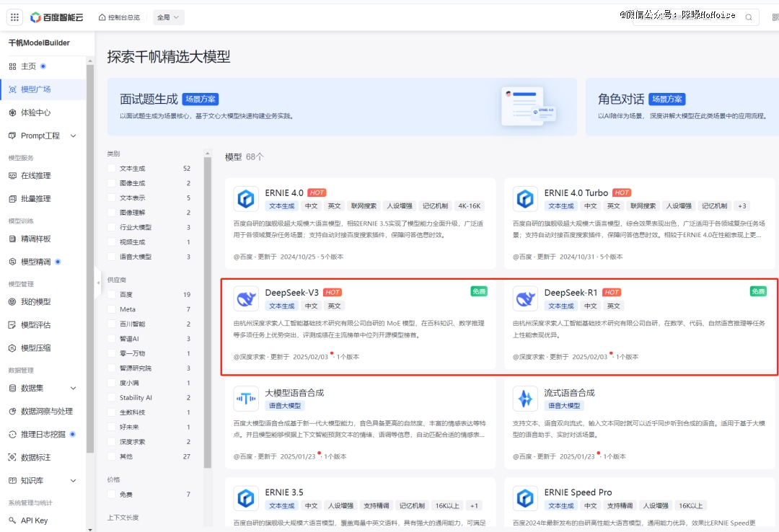The height and width of the screenshot is (532, 779).
Task: Click the 体验中心 sidebar icon
Action: (x=12, y=112)
